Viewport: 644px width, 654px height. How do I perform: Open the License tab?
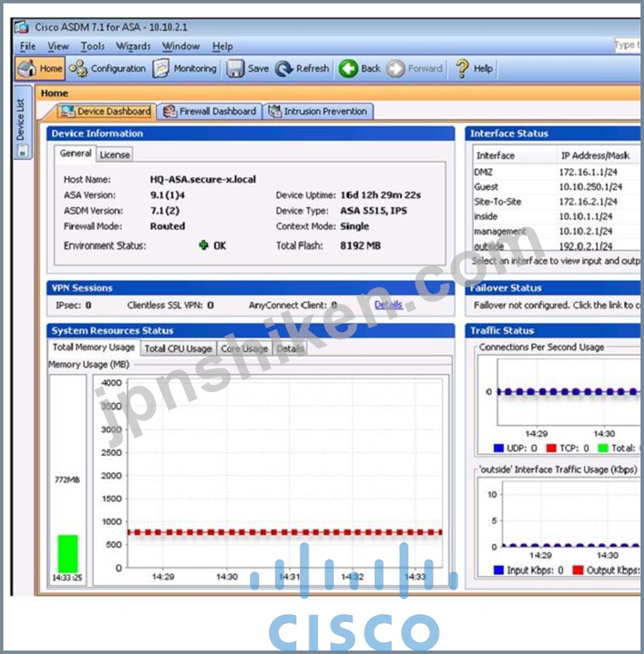coord(115,155)
